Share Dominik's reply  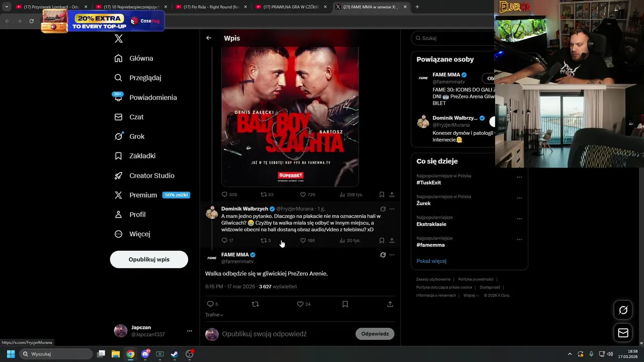pos(392,240)
